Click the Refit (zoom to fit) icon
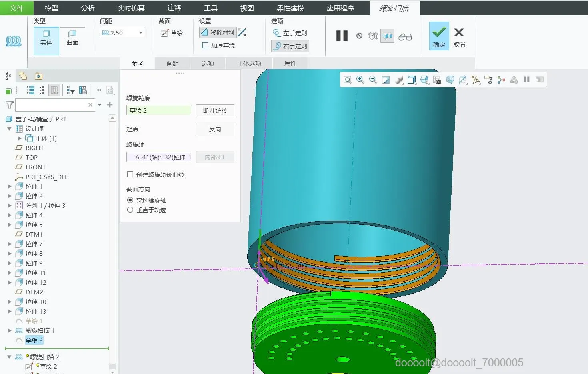The width and height of the screenshot is (588, 374). click(348, 80)
